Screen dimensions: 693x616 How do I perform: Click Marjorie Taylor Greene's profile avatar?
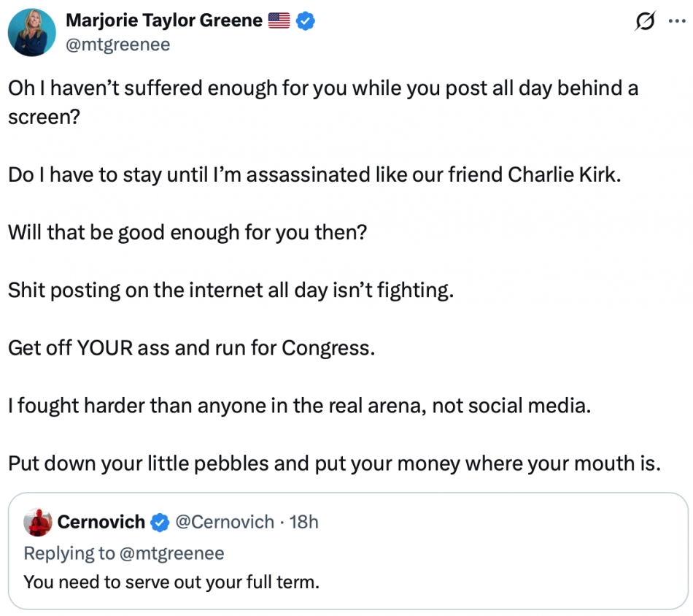[31, 33]
